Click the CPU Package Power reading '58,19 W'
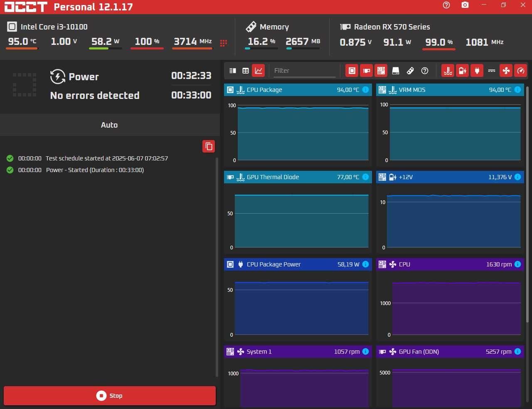The image size is (532, 409). (x=348, y=264)
